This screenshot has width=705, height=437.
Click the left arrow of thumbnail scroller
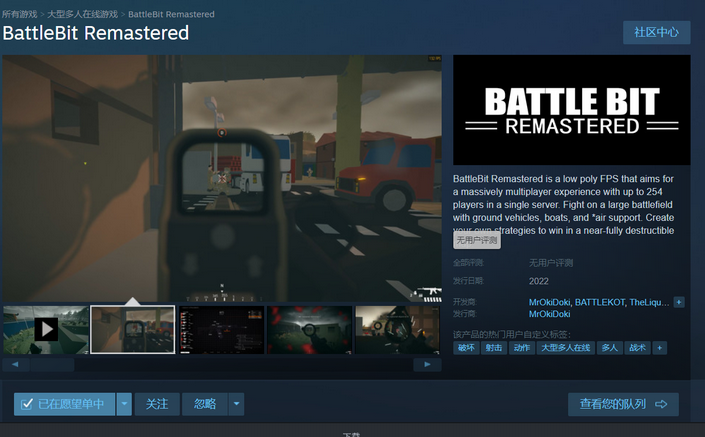[15, 364]
